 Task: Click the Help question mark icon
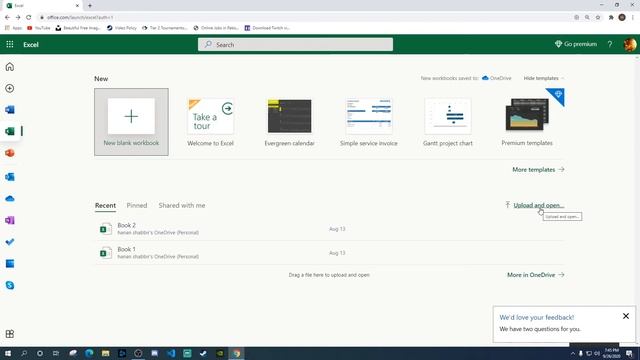[x=610, y=44]
